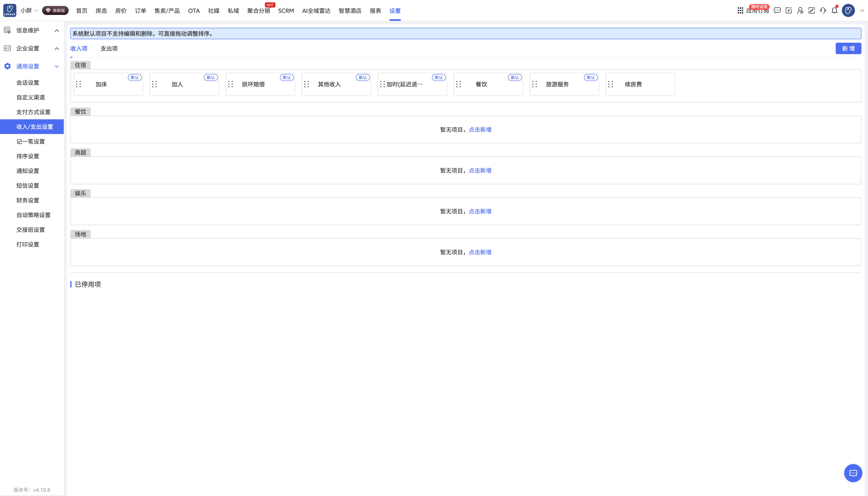Click 点击新增 link in 餐饮 section
Screen dimensions: 868x496
[480, 130]
